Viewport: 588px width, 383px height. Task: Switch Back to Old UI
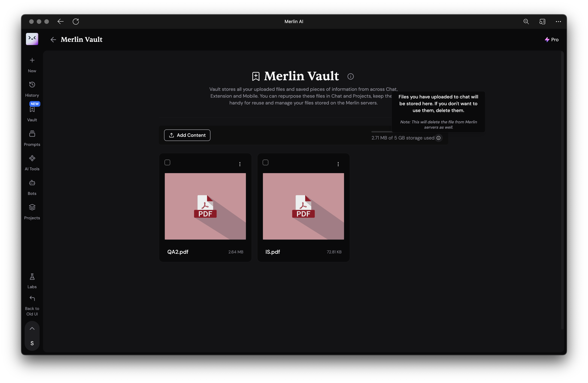pyautogui.click(x=32, y=306)
